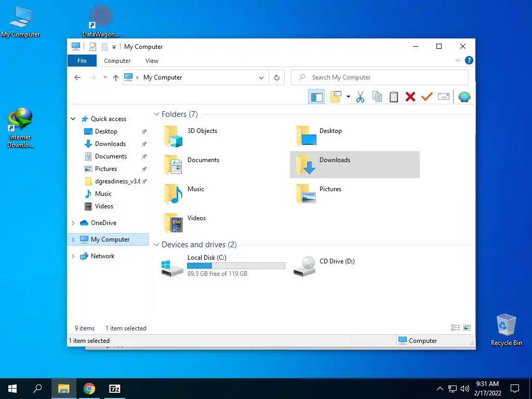Click the Local Disk (C:) usage bar
This screenshot has height=399, width=532.
(x=236, y=266)
